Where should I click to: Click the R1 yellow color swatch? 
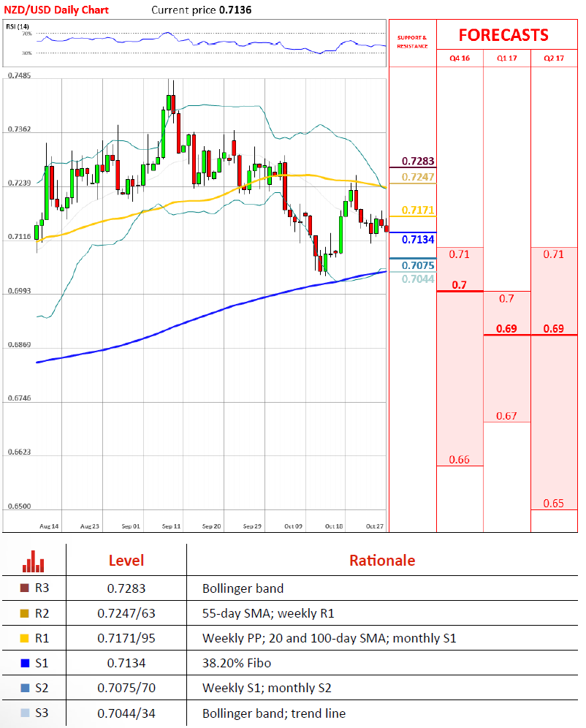25,638
